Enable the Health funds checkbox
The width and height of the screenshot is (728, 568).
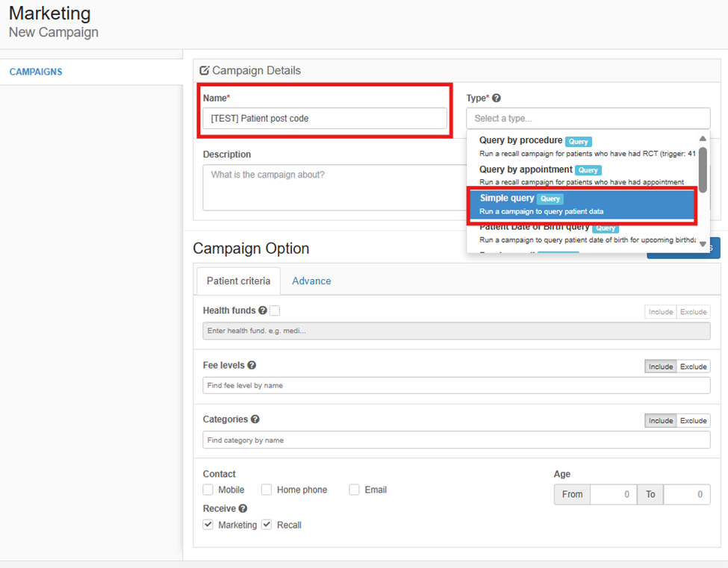(x=275, y=310)
